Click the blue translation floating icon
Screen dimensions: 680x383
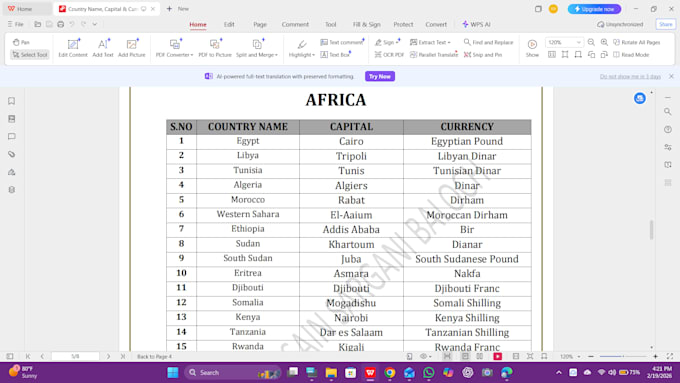click(640, 98)
